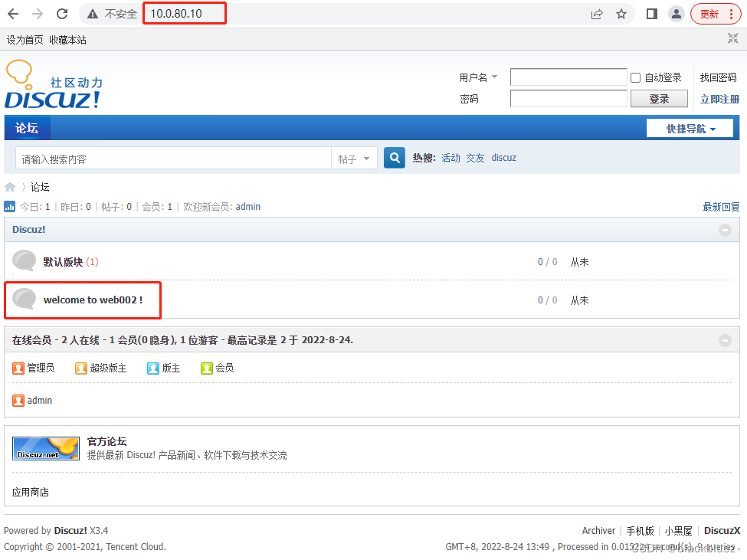Open the 快捷导航 dropdown
The image size is (747, 560).
tap(690, 129)
